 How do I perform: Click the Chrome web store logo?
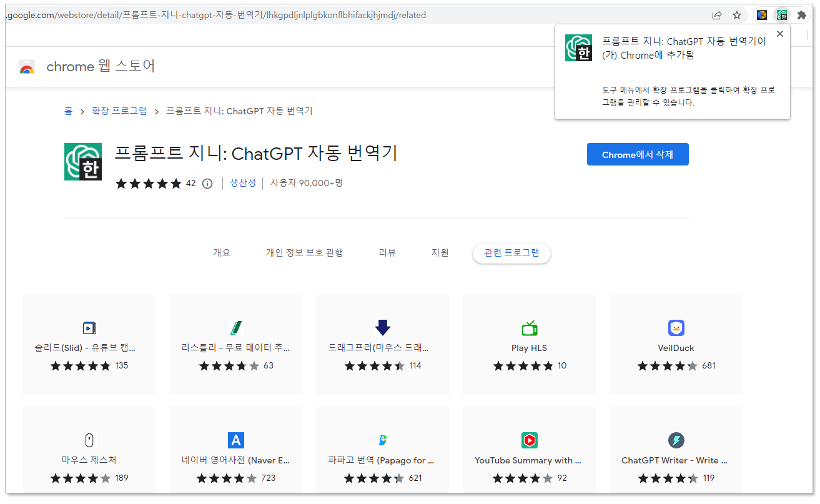(27, 66)
